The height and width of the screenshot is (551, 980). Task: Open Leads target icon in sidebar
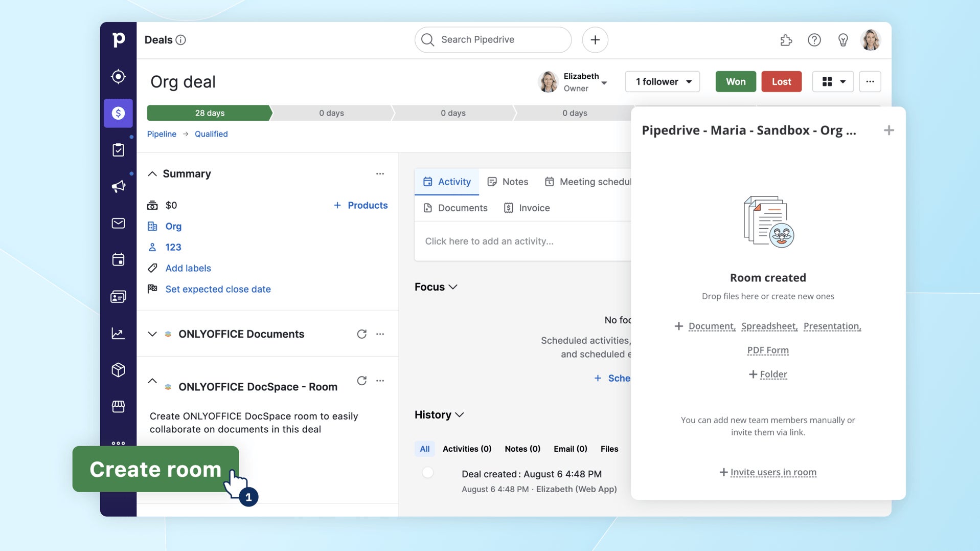point(118,77)
